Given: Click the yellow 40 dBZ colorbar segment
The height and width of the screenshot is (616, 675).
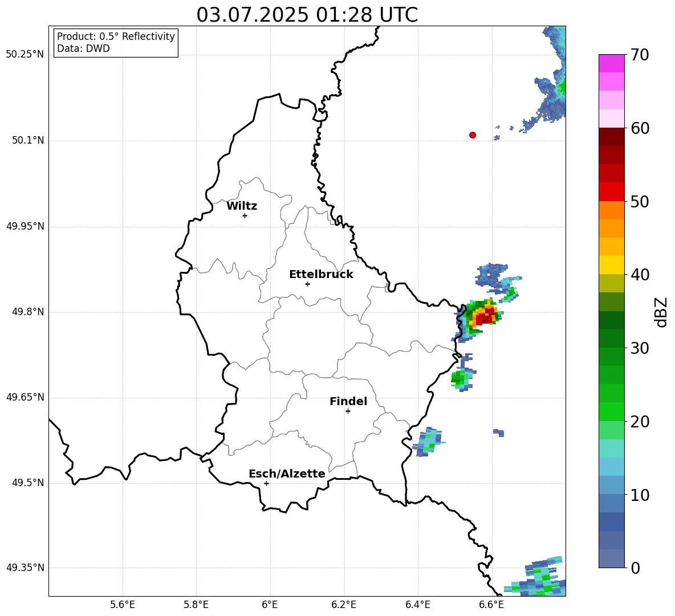Looking at the screenshot, I should point(611,264).
